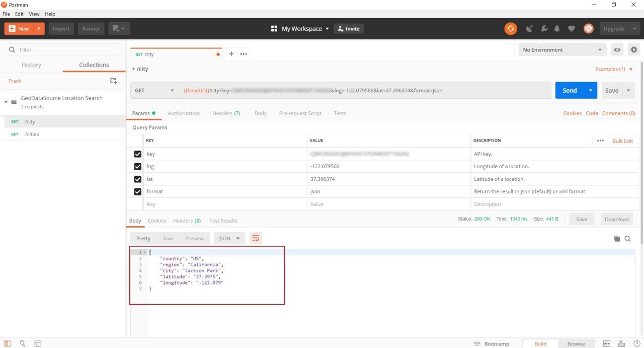Open the user avatar menu
Screen dimensions: 644x348
coord(588,29)
